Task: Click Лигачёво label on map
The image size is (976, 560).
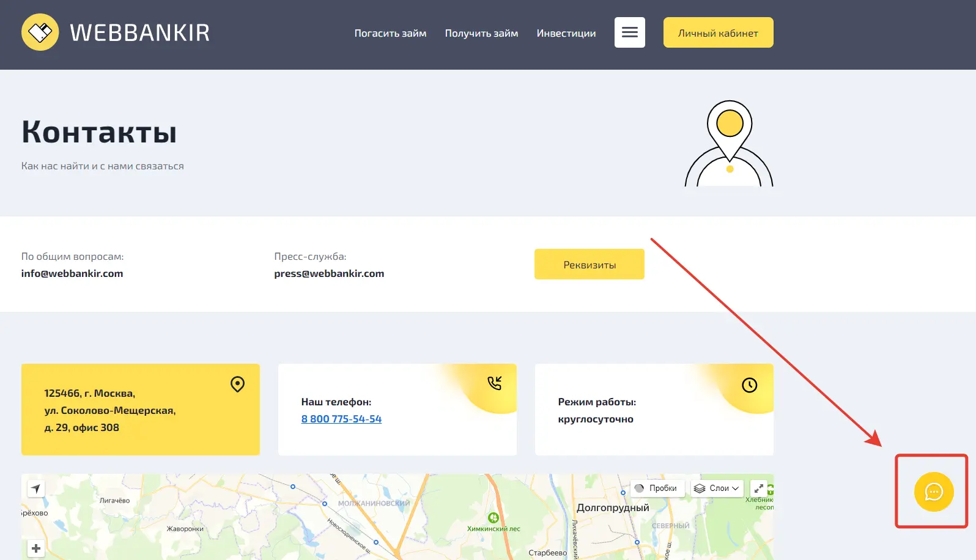Action: click(114, 500)
